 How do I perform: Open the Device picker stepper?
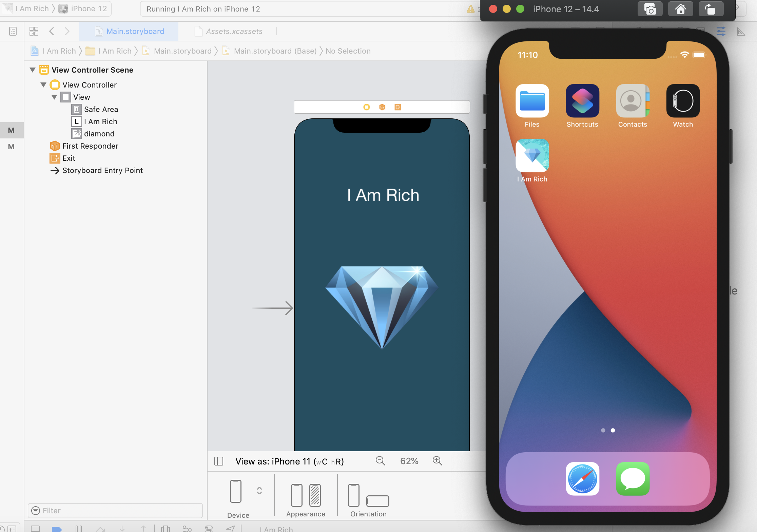pyautogui.click(x=259, y=491)
